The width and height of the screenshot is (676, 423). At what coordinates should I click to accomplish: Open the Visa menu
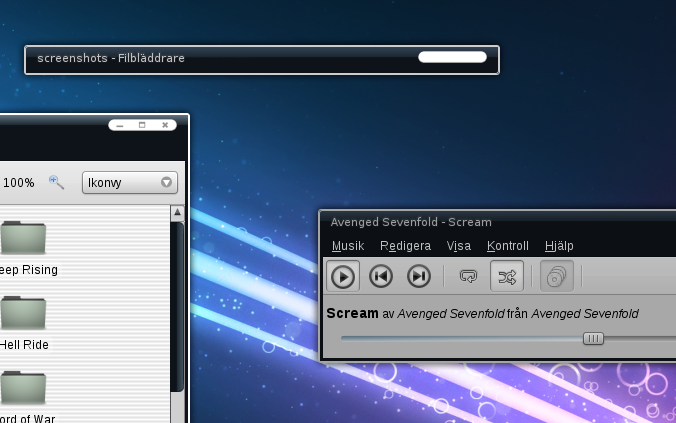(x=459, y=246)
